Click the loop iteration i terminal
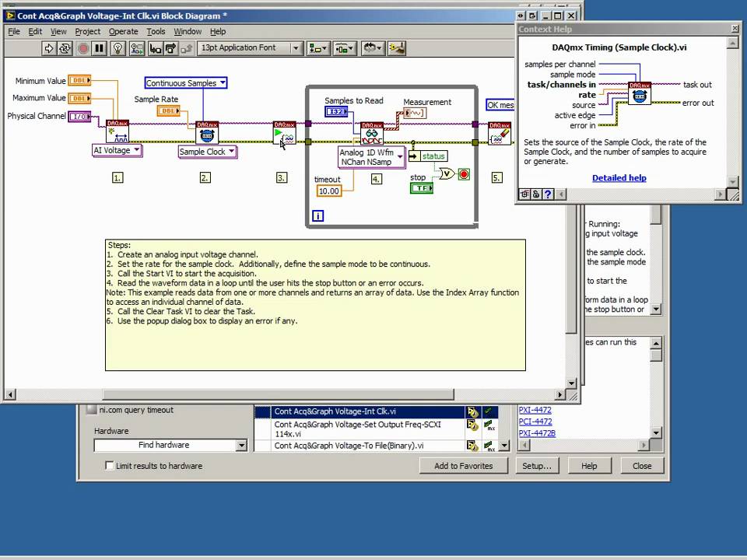This screenshot has width=747, height=560. tap(317, 215)
